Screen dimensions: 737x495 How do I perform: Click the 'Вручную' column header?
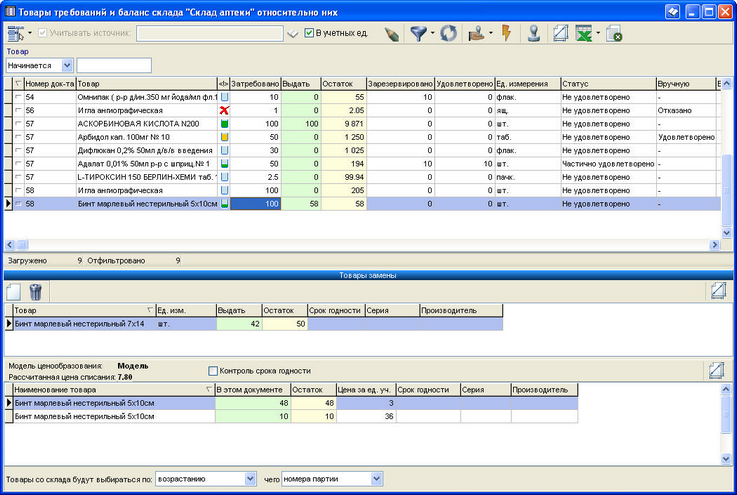tap(686, 84)
